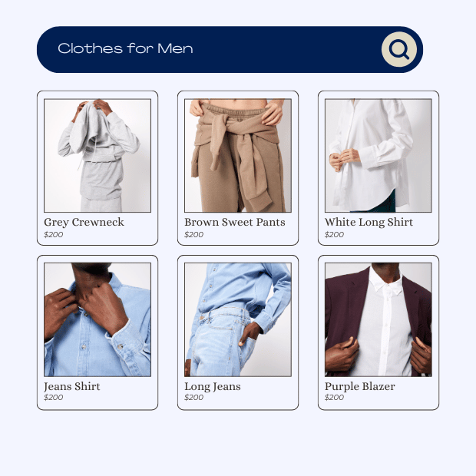Open the Jeans Shirt product photo
This screenshot has width=476, height=476.
click(98, 319)
